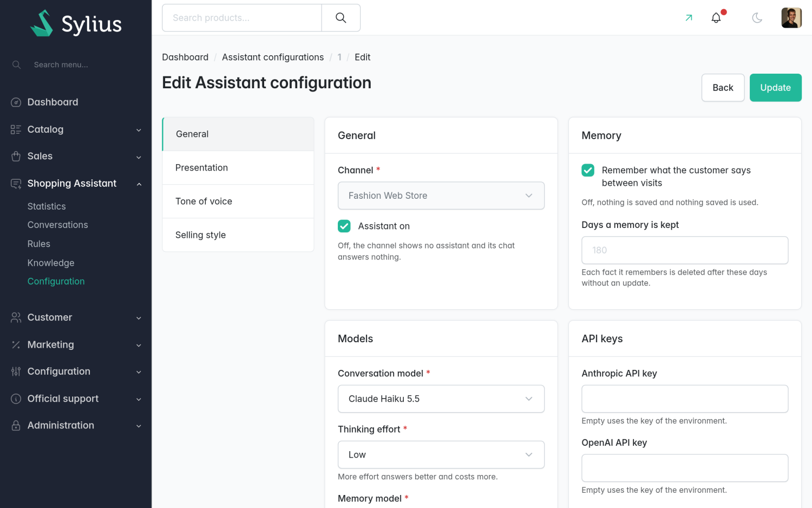812x508 pixels.
Task: Open the Channel dropdown
Action: [441, 196]
